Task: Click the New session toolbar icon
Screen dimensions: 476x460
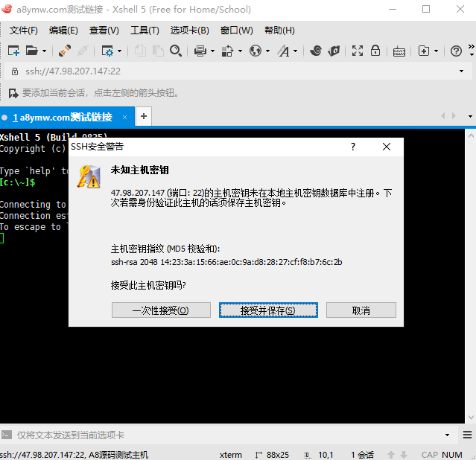Action: pos(13,51)
